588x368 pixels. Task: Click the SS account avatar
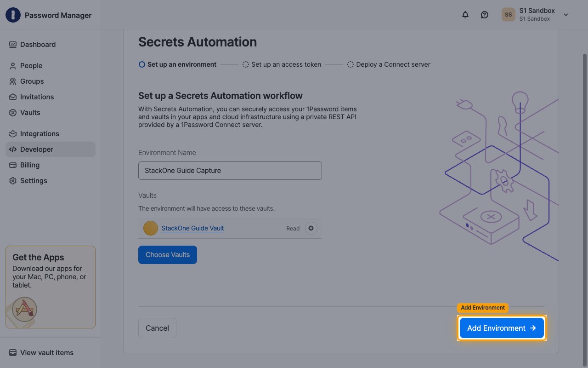click(509, 15)
